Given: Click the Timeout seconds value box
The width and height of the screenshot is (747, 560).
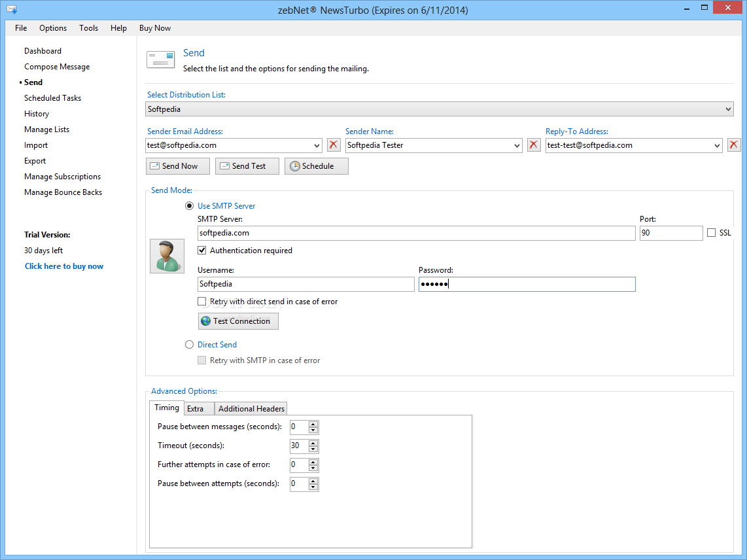Looking at the screenshot, I should tap(299, 446).
